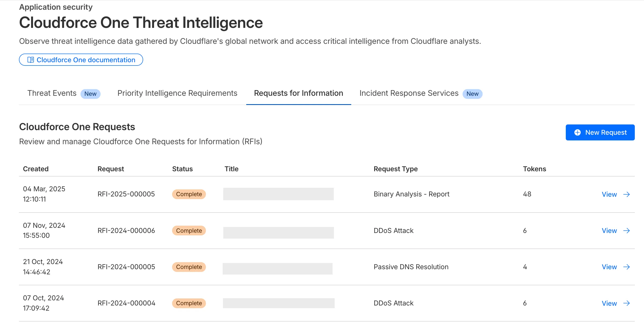This screenshot has height=329, width=644.
Task: Open the Threat Events tab
Action: click(x=52, y=93)
